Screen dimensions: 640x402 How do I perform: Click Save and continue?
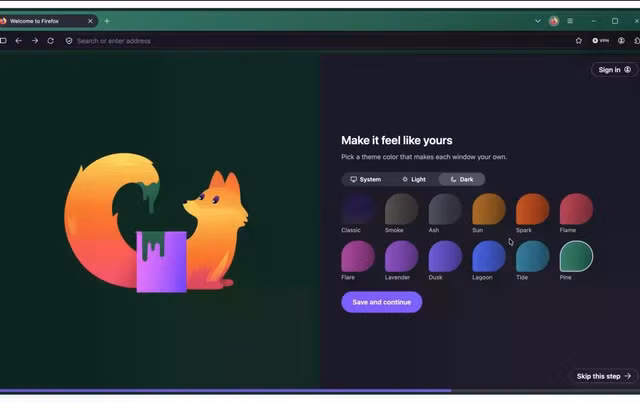[x=382, y=302]
